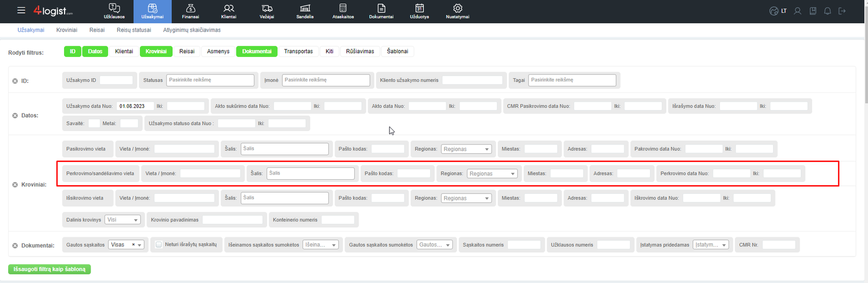Remove the ID filter row using its x icon
This screenshot has width=868, height=283.
click(15, 81)
